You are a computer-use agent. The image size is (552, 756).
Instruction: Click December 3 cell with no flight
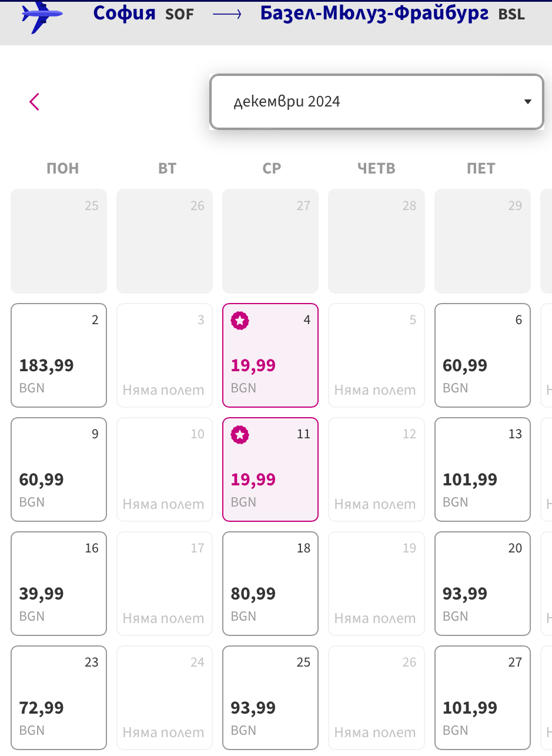165,355
